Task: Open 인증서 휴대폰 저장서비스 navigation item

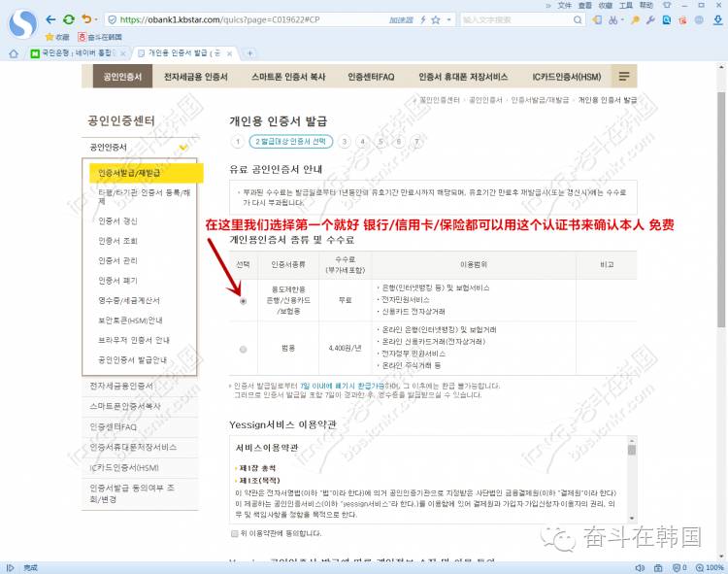Action: [463, 77]
